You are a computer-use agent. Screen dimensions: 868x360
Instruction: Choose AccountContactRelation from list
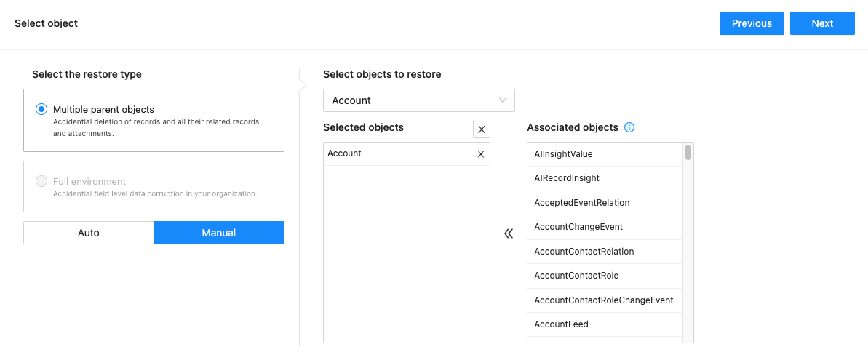point(605,252)
